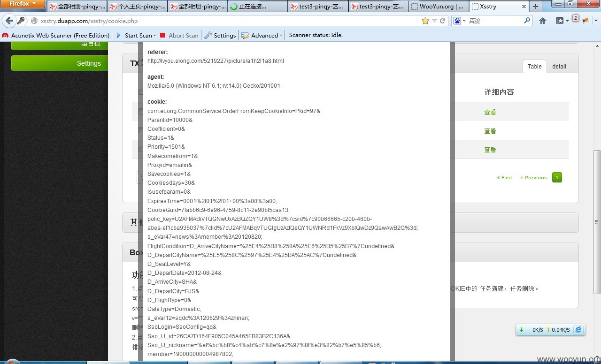
Task: Switch to the WooYun.org tab
Action: (x=438, y=7)
